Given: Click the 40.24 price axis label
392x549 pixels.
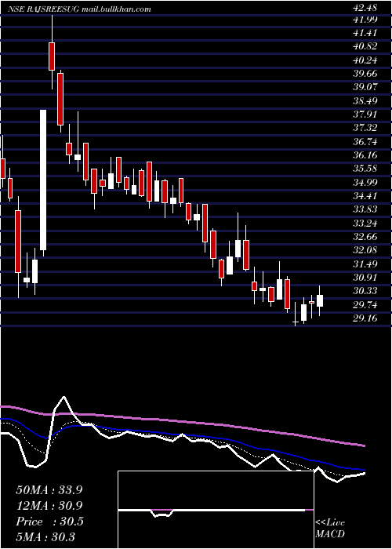Looking at the screenshot, I should (x=365, y=60).
